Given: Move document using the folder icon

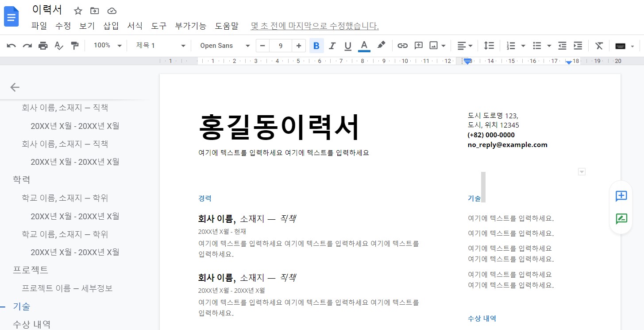Looking at the screenshot, I should coord(94,11).
